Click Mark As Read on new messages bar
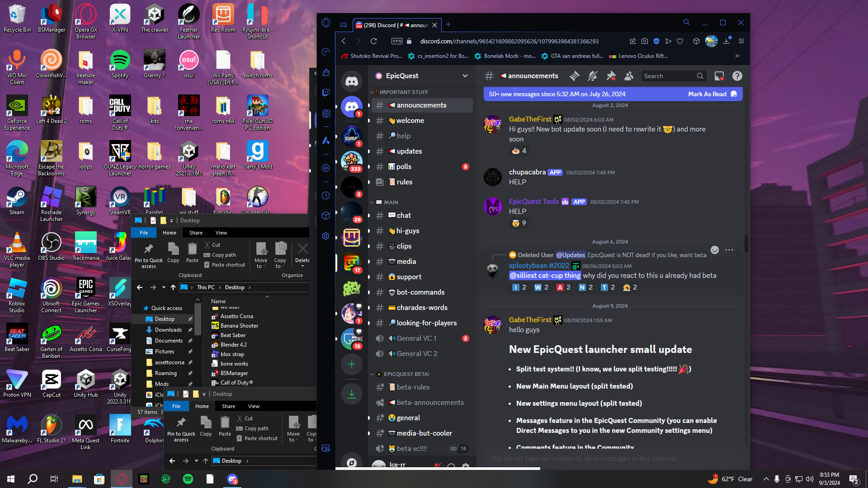868x488 pixels. 707,94
